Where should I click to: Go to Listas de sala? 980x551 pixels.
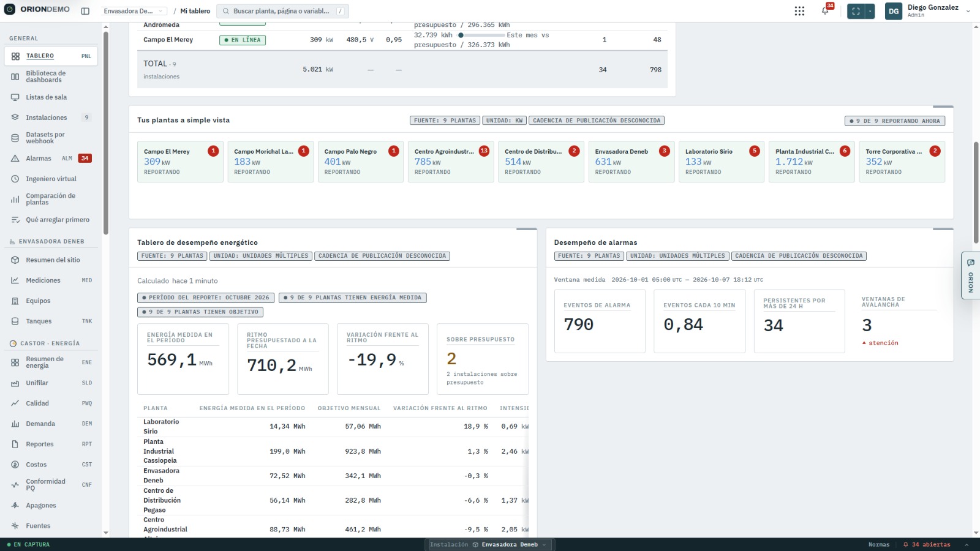51,97
